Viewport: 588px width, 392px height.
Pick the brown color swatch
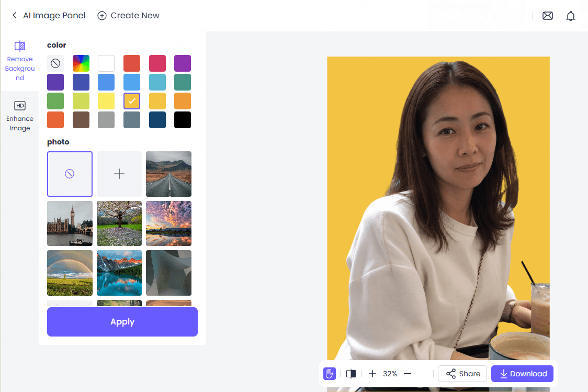click(81, 120)
